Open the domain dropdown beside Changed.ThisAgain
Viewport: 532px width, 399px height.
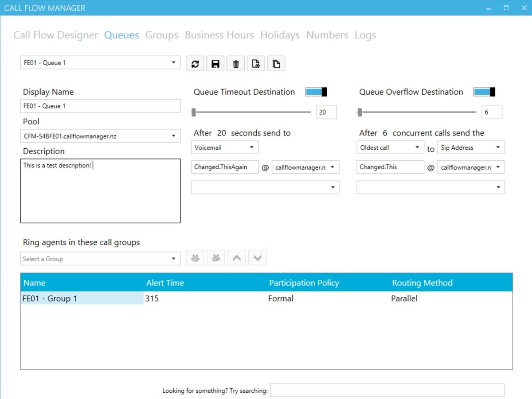point(305,167)
